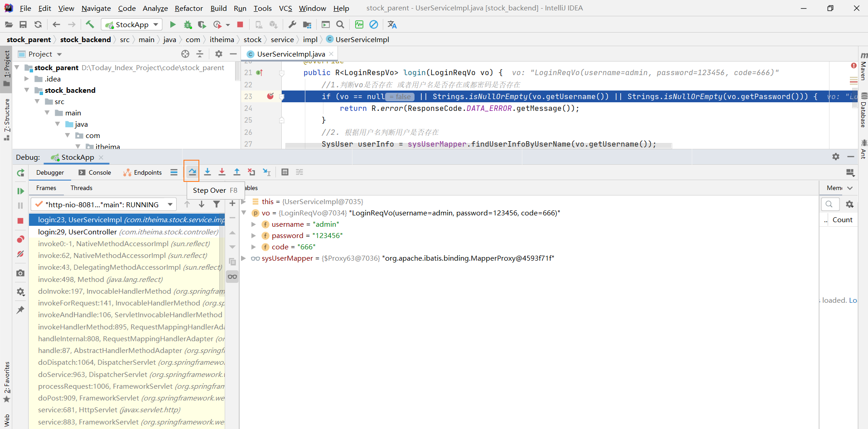Stop the debug session from sidebar

click(x=20, y=220)
